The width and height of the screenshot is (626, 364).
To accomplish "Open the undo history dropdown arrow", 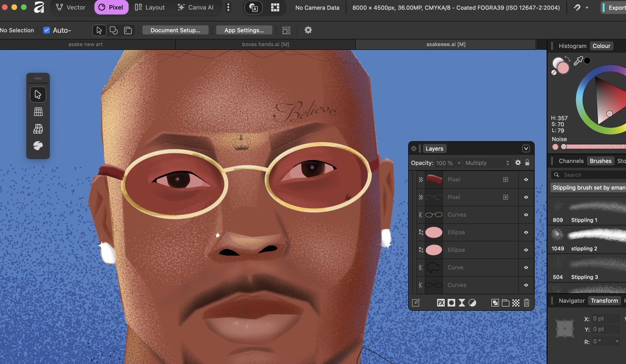I will click(586, 8).
